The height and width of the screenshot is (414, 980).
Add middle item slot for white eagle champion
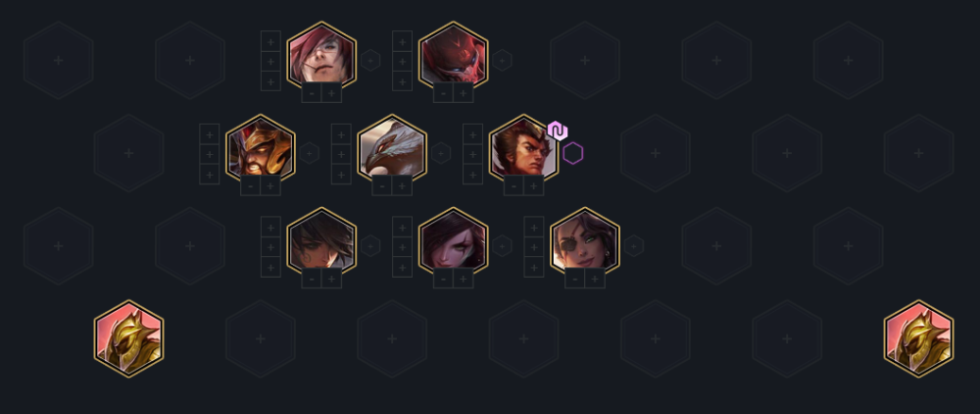[341, 154]
